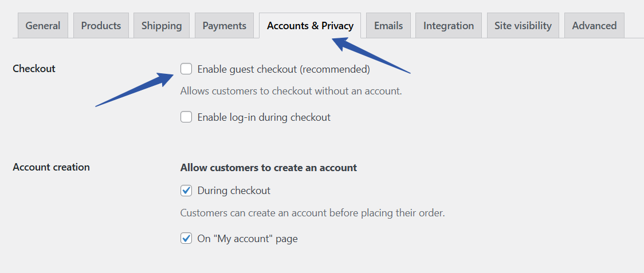Open the Advanced settings tab
Viewport: 644px width, 273px height.
pyautogui.click(x=594, y=26)
